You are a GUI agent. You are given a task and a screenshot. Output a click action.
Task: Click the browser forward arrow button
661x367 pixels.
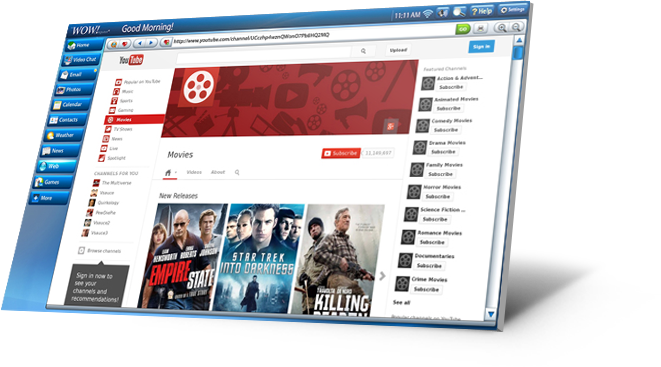click(x=151, y=43)
